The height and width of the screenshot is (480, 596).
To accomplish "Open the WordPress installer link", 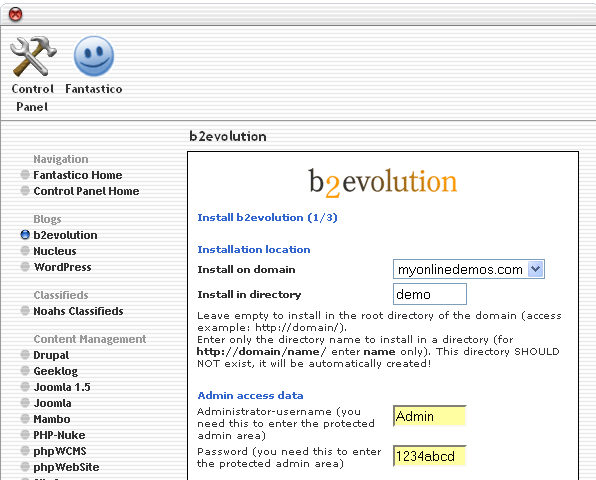I will click(62, 267).
